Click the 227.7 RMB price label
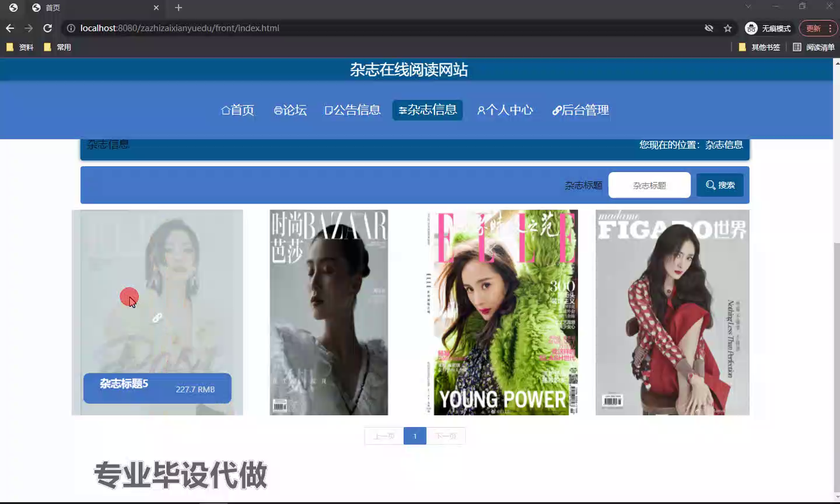Viewport: 840px width, 504px height. [195, 390]
